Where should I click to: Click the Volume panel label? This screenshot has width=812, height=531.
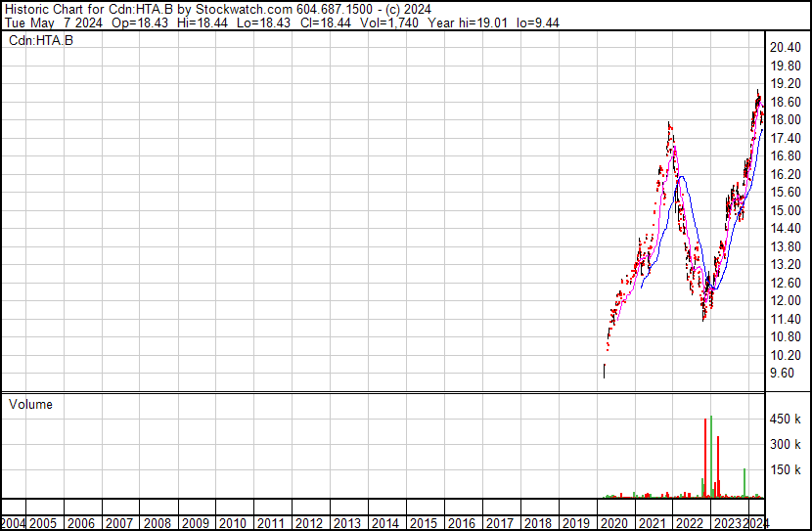click(30, 404)
